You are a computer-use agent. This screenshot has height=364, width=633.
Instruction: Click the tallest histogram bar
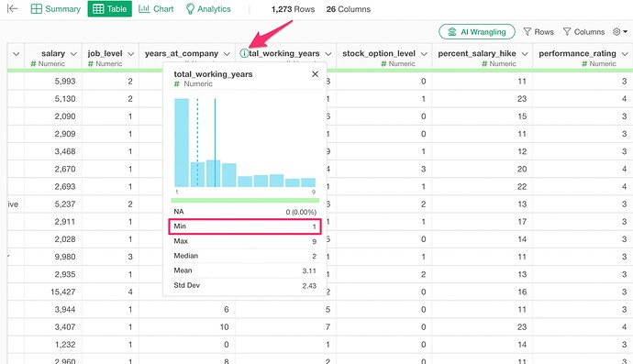click(x=182, y=142)
